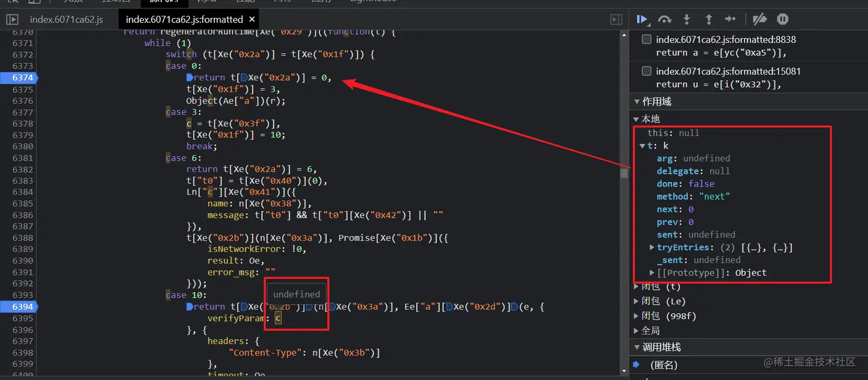
Task: Toggle pause on exceptions
Action: (x=782, y=20)
